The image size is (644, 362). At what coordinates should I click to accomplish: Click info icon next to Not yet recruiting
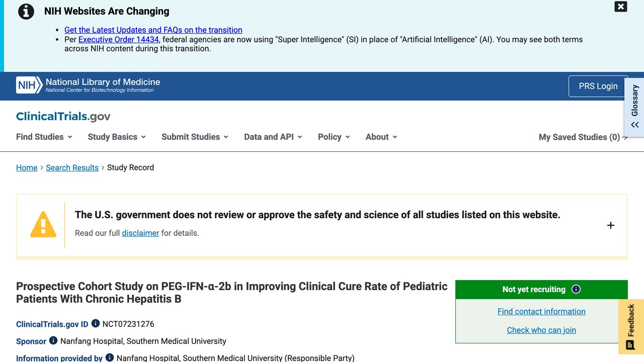point(577,289)
